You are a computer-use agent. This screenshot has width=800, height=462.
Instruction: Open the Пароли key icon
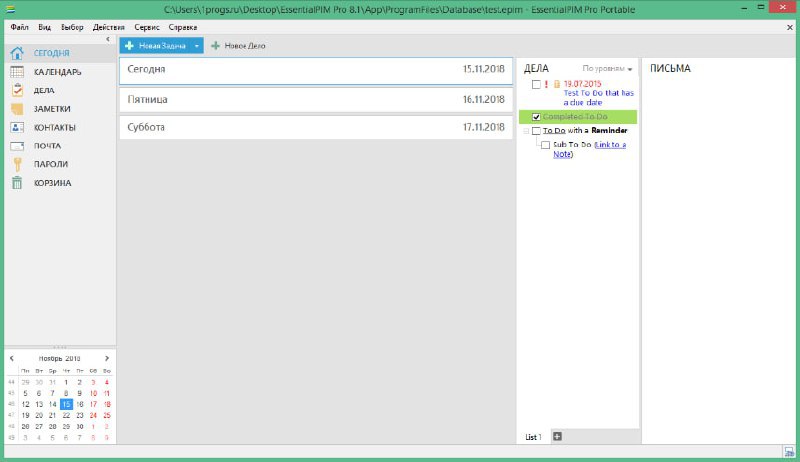pos(17,164)
